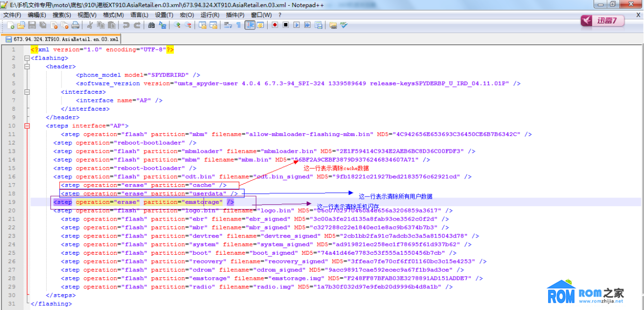
Task: Click the erase partition "emstorage" line
Action: 143,202
